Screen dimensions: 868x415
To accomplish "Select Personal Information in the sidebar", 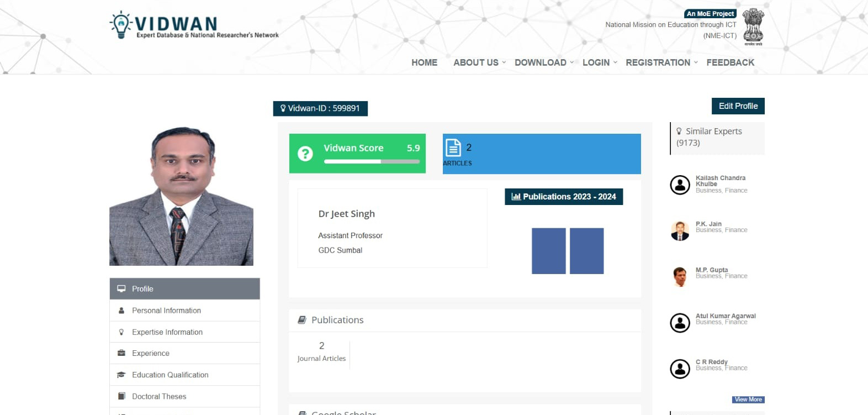I will (x=166, y=311).
